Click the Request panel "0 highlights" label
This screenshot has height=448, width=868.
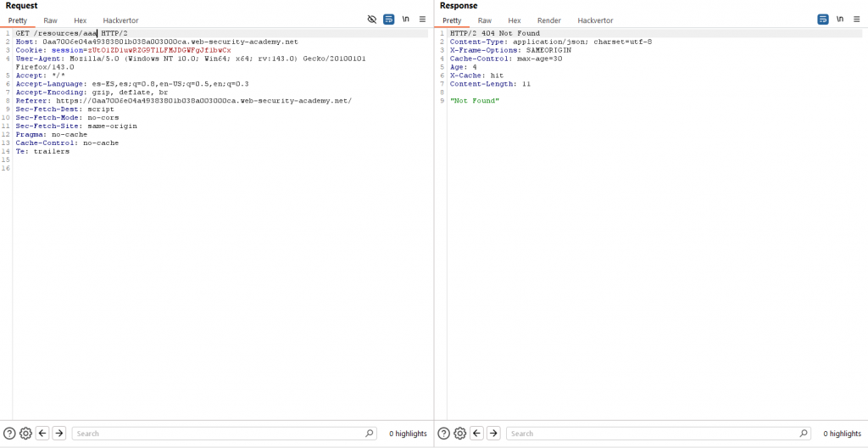[408, 434]
